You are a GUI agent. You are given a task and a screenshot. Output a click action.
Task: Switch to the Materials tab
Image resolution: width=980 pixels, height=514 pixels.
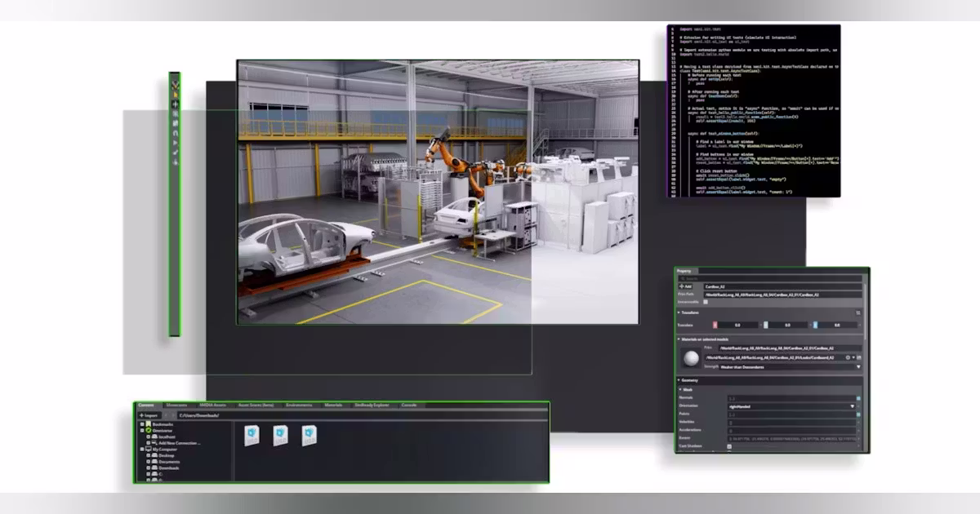[333, 405]
